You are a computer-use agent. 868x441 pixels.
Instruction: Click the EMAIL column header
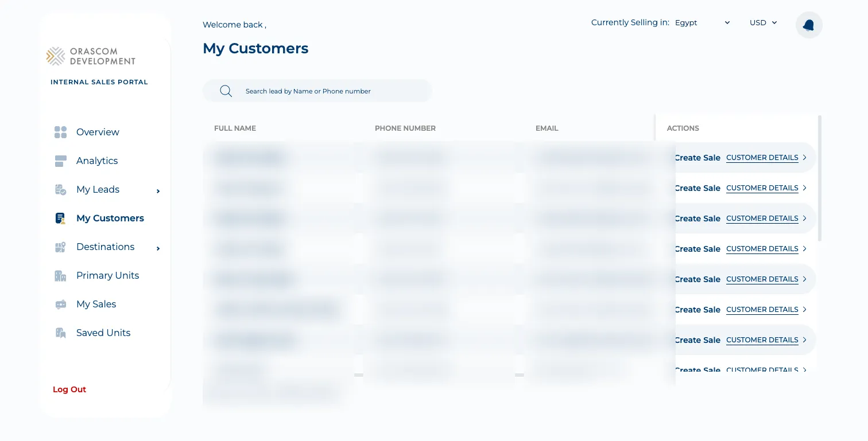(547, 128)
